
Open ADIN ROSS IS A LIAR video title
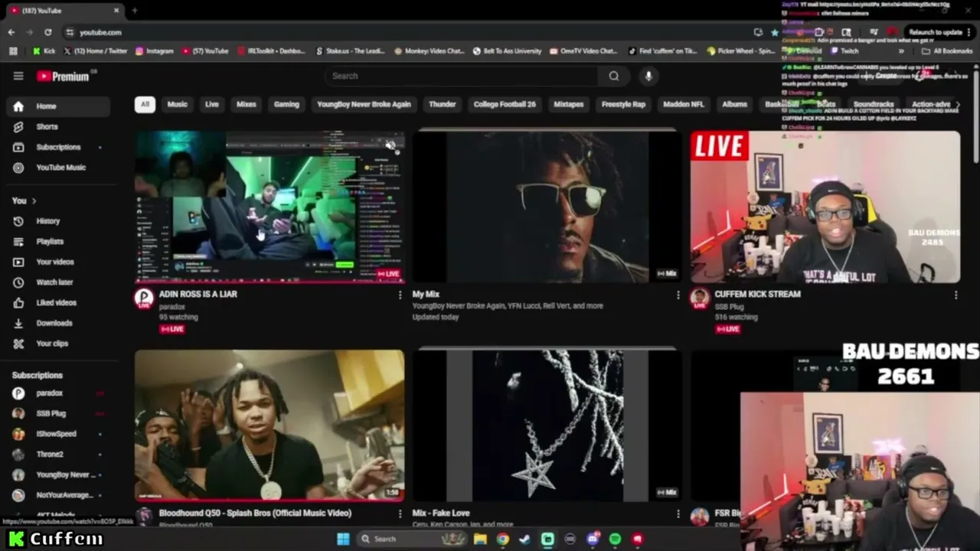pyautogui.click(x=198, y=294)
